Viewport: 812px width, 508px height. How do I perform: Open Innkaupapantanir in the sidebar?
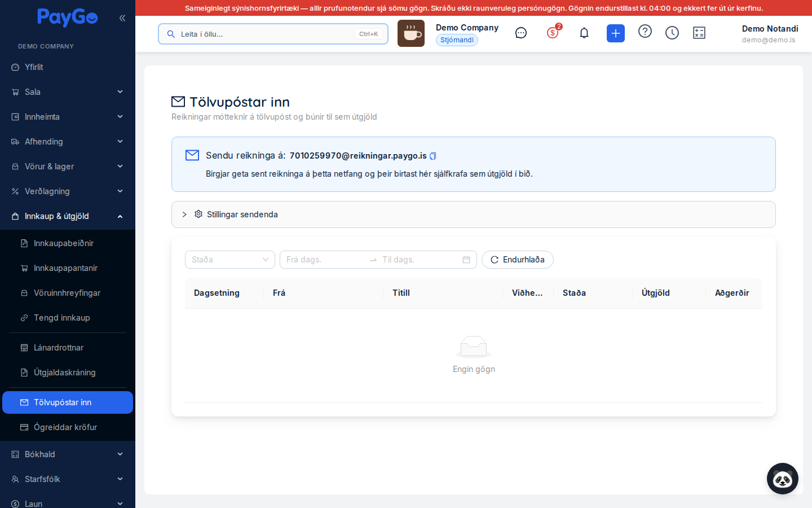click(68, 268)
